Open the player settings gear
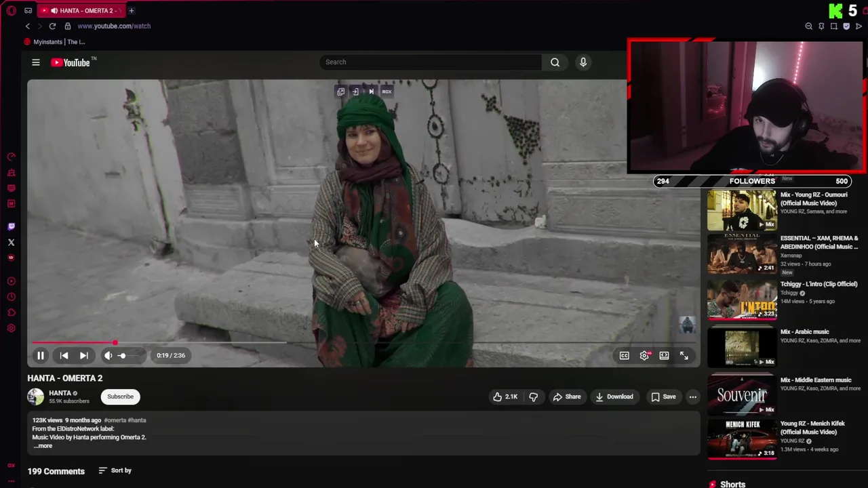Screen dimensions: 868x488 644,355
